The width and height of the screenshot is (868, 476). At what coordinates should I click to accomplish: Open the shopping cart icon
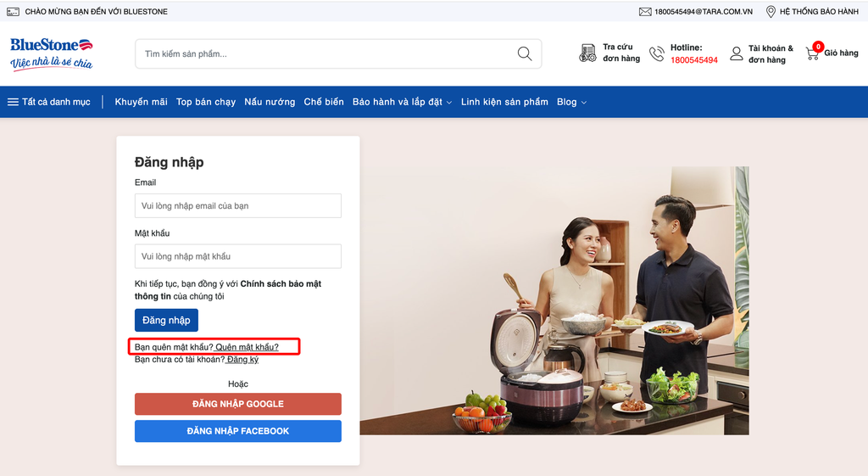pos(813,53)
